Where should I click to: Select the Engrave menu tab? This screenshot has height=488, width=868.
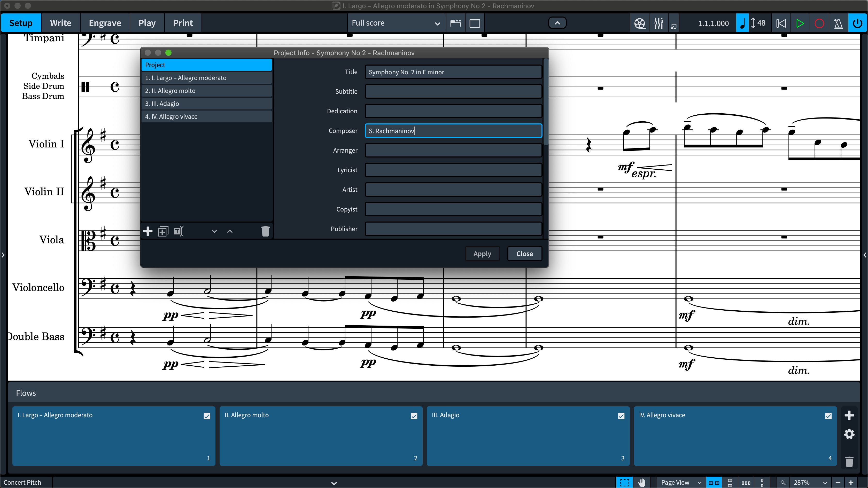click(105, 23)
